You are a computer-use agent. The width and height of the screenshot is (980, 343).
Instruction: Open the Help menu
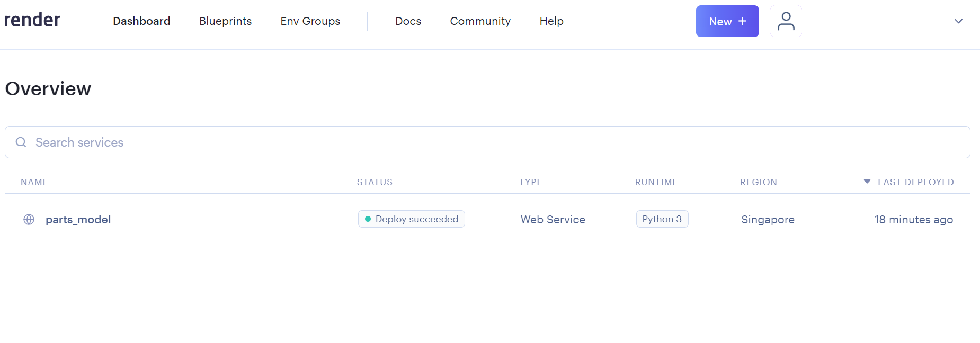click(x=551, y=21)
